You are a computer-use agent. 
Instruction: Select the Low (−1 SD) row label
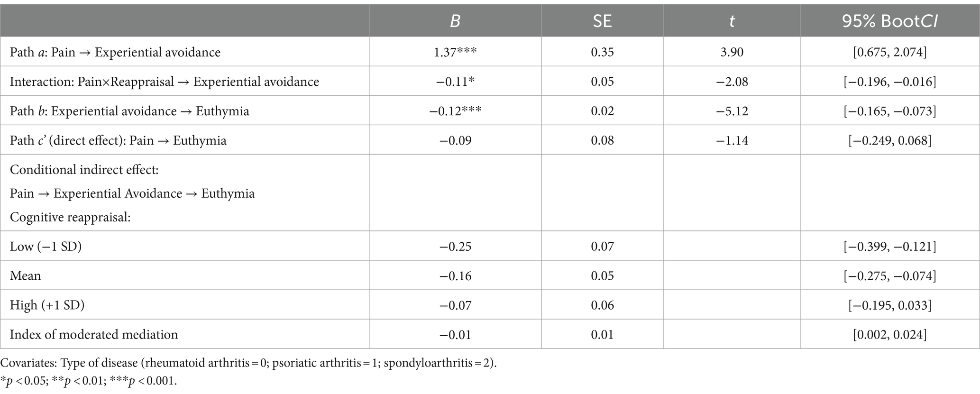(x=46, y=247)
